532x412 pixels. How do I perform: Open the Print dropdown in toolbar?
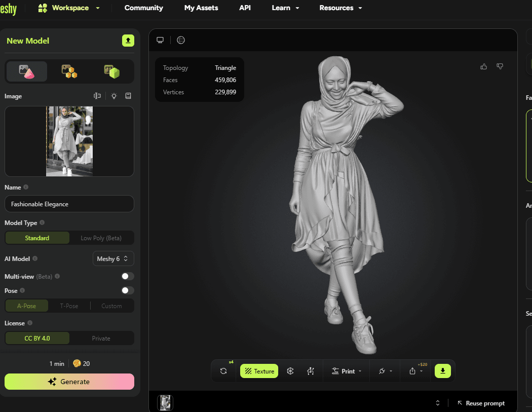pyautogui.click(x=347, y=371)
